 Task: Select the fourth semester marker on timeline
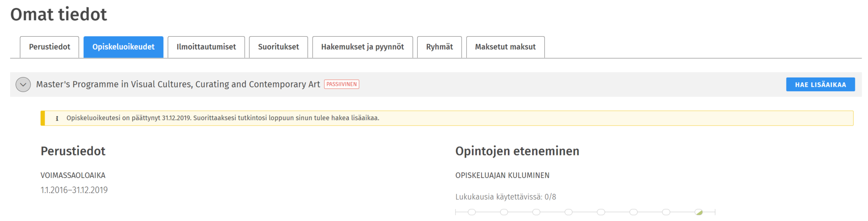point(569,212)
